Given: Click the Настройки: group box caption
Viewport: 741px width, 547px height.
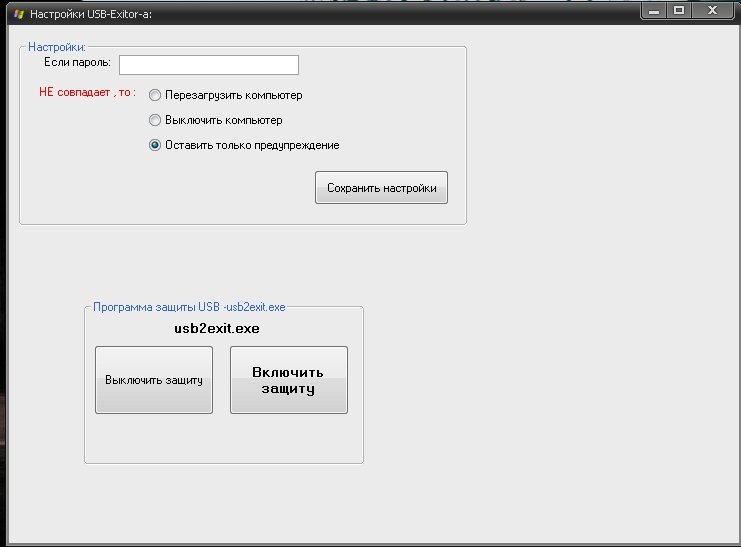Looking at the screenshot, I should [57, 47].
